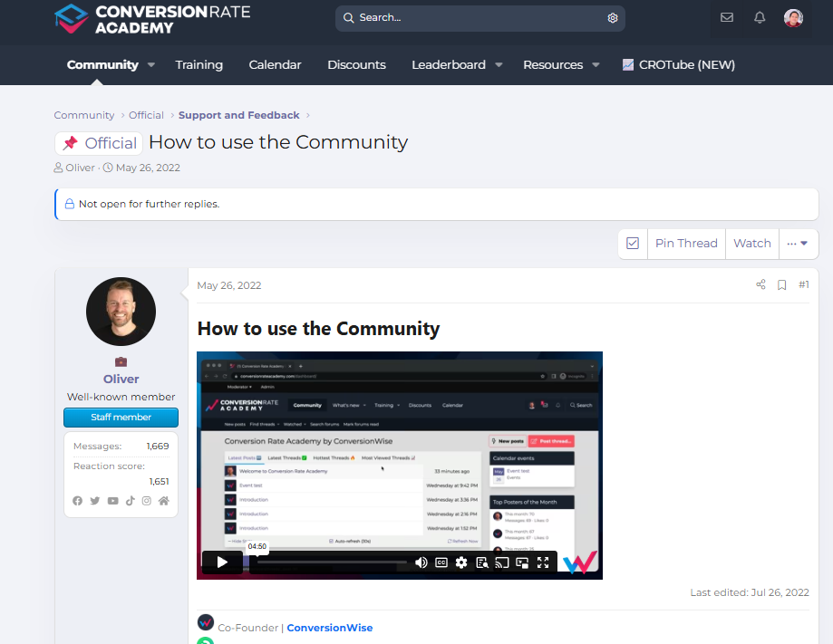Click the Staff member badge
The image size is (833, 644).
(x=121, y=418)
